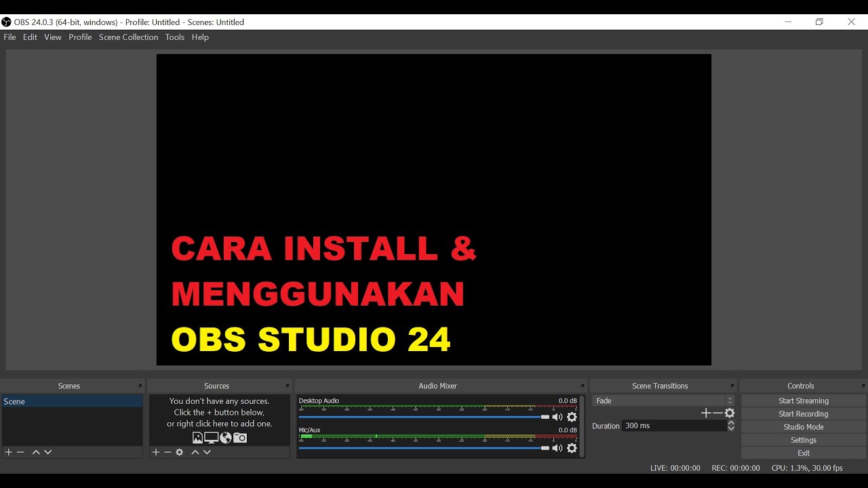Screen dimensions: 868x488
Task: Mute Desktop Audio with the speaker icon
Action: (557, 417)
